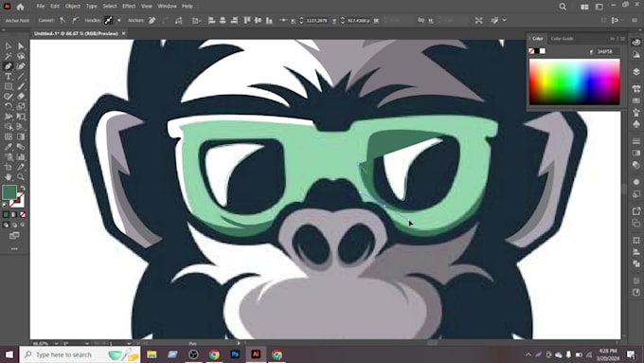Click the hex color value field
Viewport: 644px width, 363px height.
[607, 51]
